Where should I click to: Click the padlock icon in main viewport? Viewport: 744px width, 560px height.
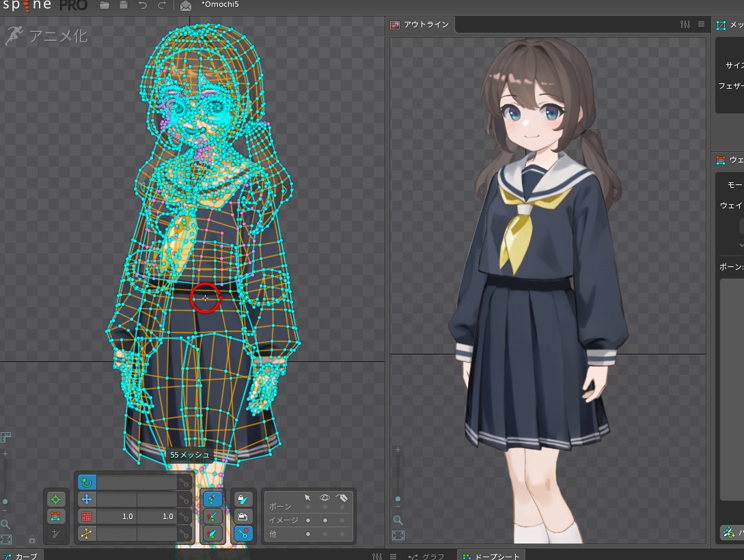32,540
